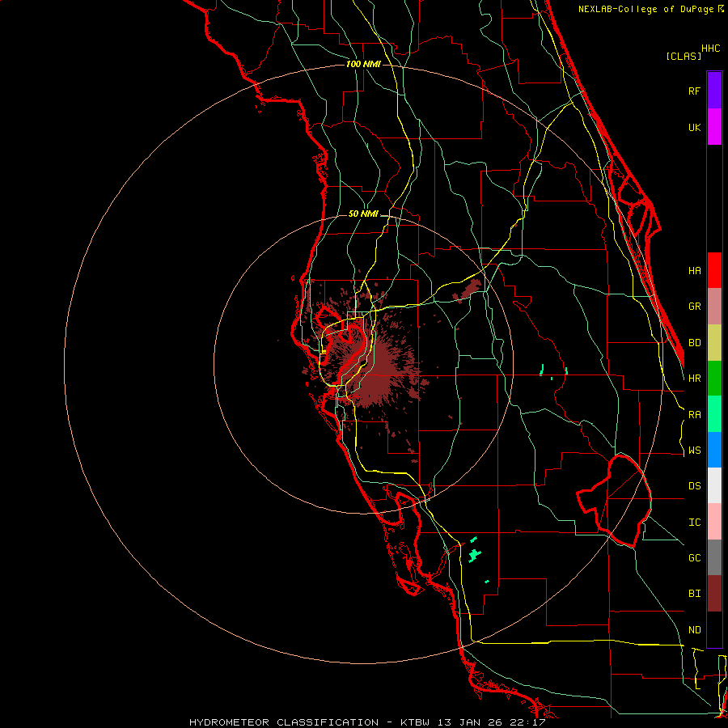This screenshot has height=728, width=728.
Task: Click the brown BI legend swatch
Action: [714, 594]
